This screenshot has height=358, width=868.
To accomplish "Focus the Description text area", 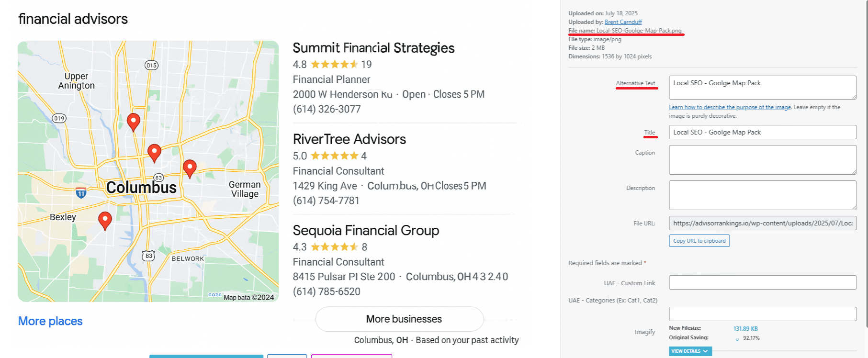I will (763, 195).
